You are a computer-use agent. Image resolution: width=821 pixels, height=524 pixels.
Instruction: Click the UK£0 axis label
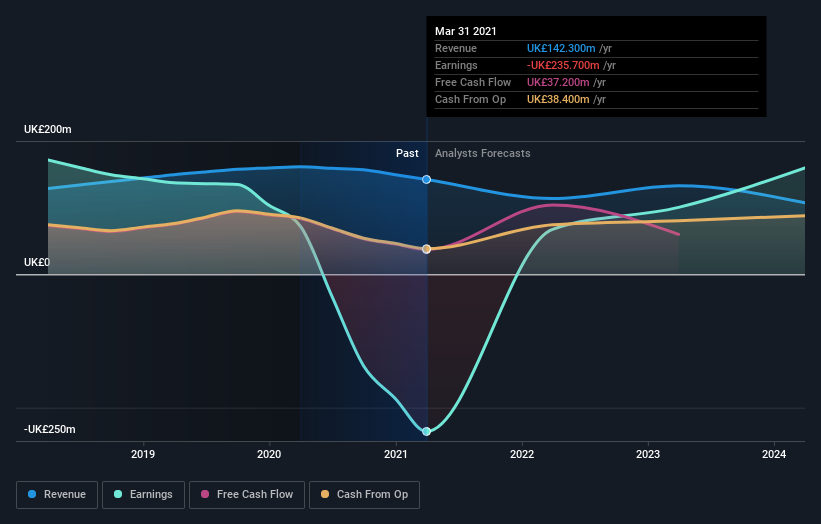coord(37,262)
